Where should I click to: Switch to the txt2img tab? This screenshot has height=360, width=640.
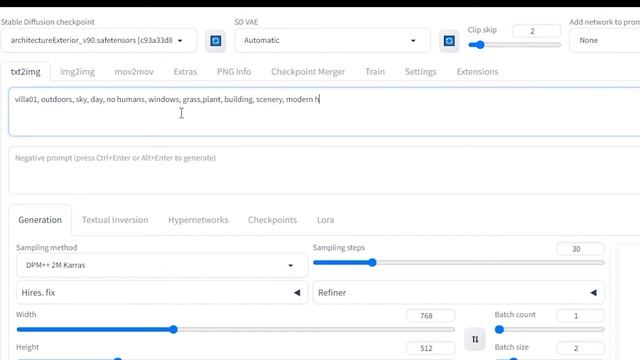pos(25,72)
